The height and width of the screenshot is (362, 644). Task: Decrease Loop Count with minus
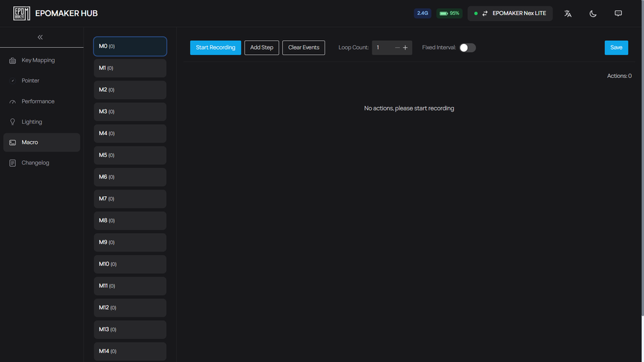click(x=397, y=48)
